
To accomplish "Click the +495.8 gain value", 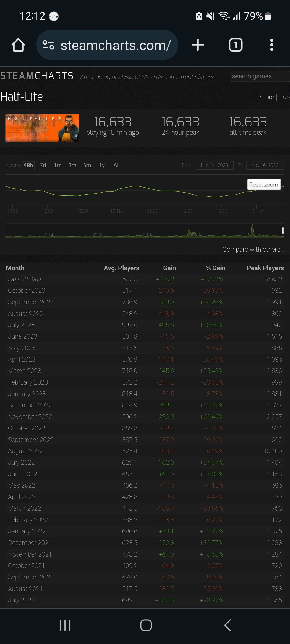I will click(x=164, y=325).
